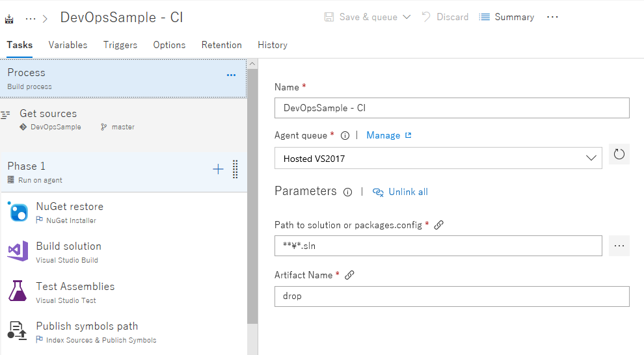644x355 pixels.
Task: Go to the Retention tab
Action: pos(221,45)
